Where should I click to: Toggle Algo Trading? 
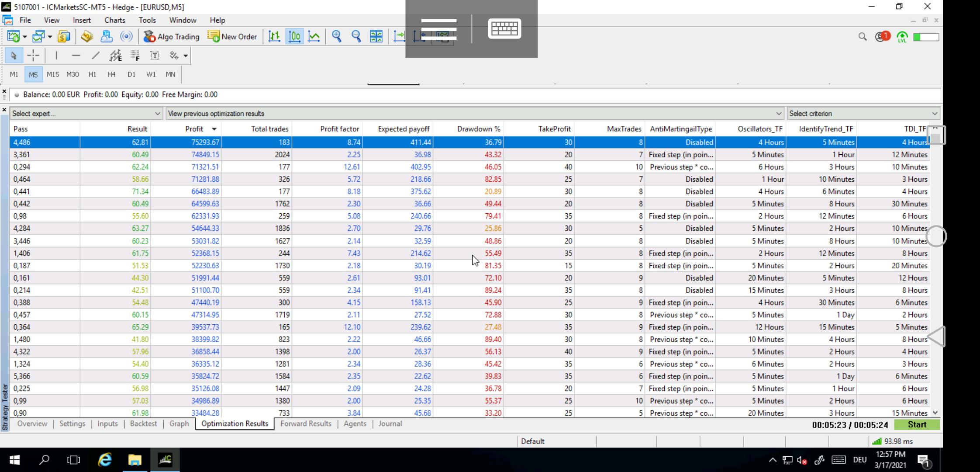pos(171,37)
